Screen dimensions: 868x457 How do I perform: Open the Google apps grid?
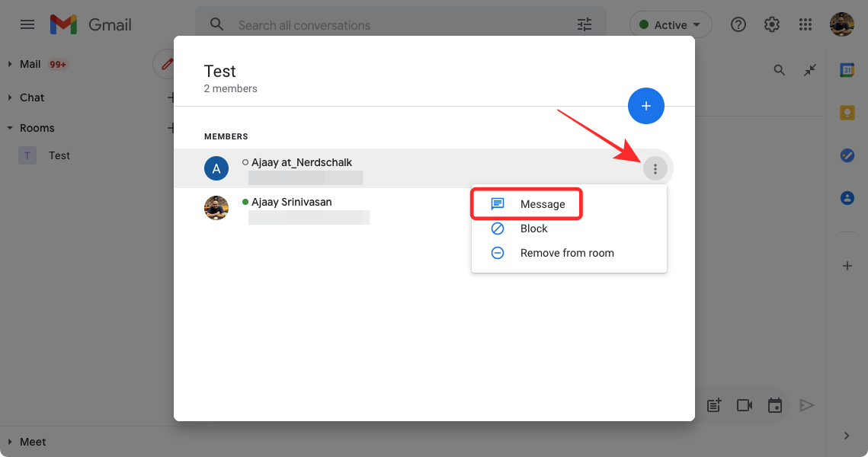coord(806,24)
